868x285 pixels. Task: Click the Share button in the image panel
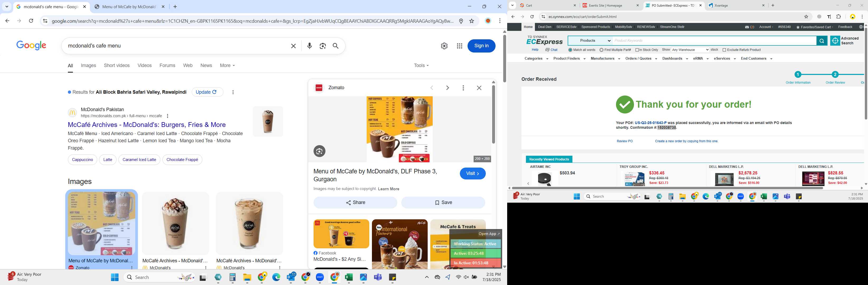click(x=355, y=203)
